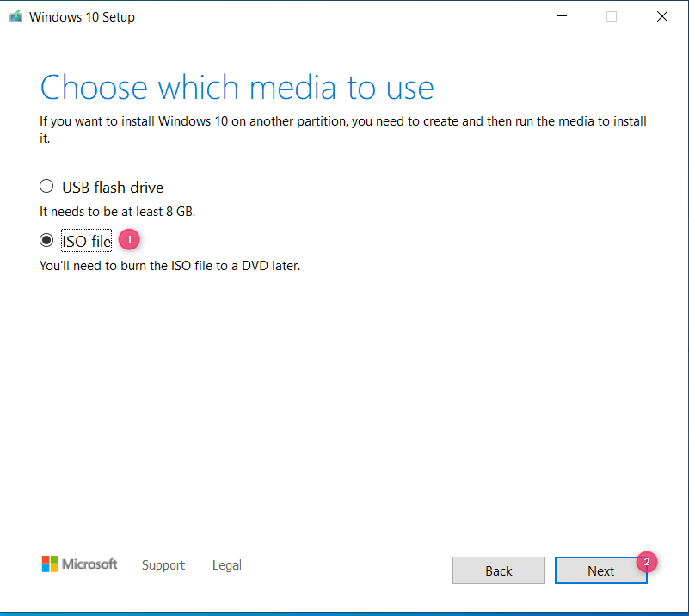Click the text about burning ISO to DVD
Viewport: 689px width, 616px height.
[x=170, y=266]
